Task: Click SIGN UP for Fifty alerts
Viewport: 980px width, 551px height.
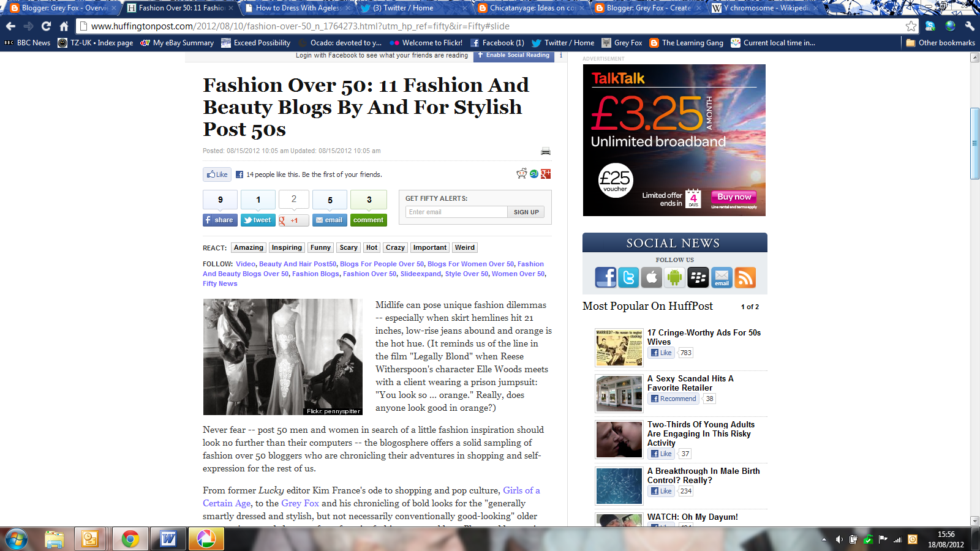Action: coord(526,212)
